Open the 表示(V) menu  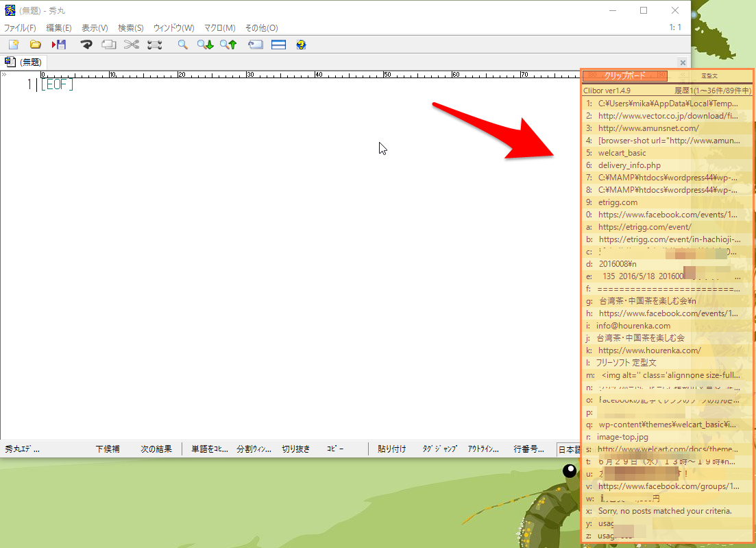coord(95,28)
